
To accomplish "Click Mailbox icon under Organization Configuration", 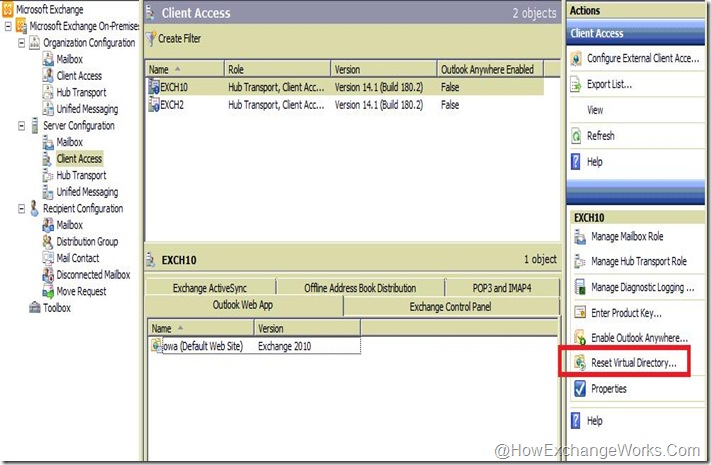I will [x=48, y=59].
